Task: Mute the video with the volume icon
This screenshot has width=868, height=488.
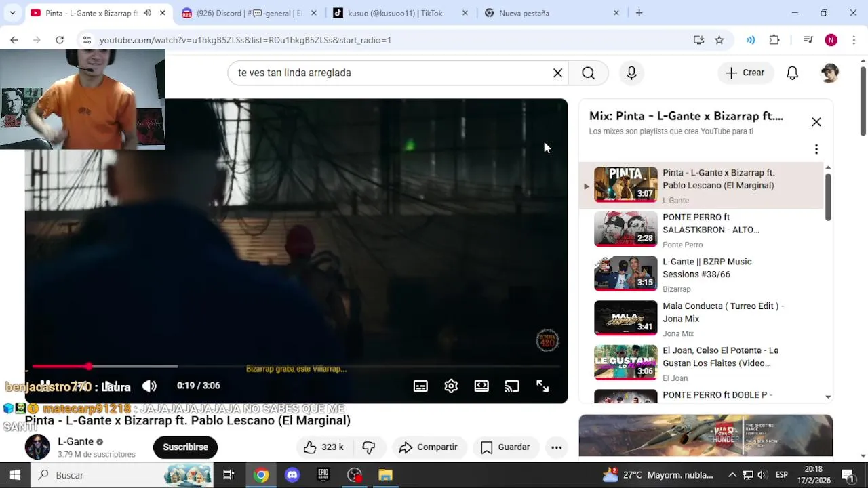Action: (149, 386)
